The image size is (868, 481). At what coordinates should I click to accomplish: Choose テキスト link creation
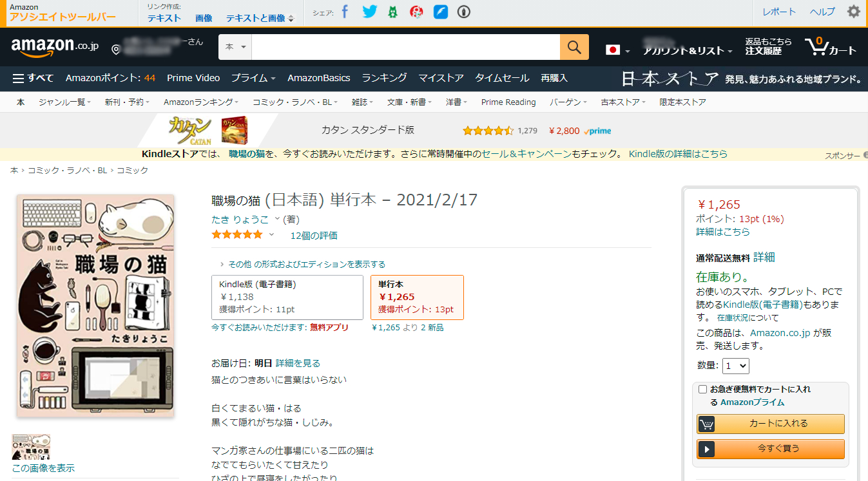pos(164,18)
